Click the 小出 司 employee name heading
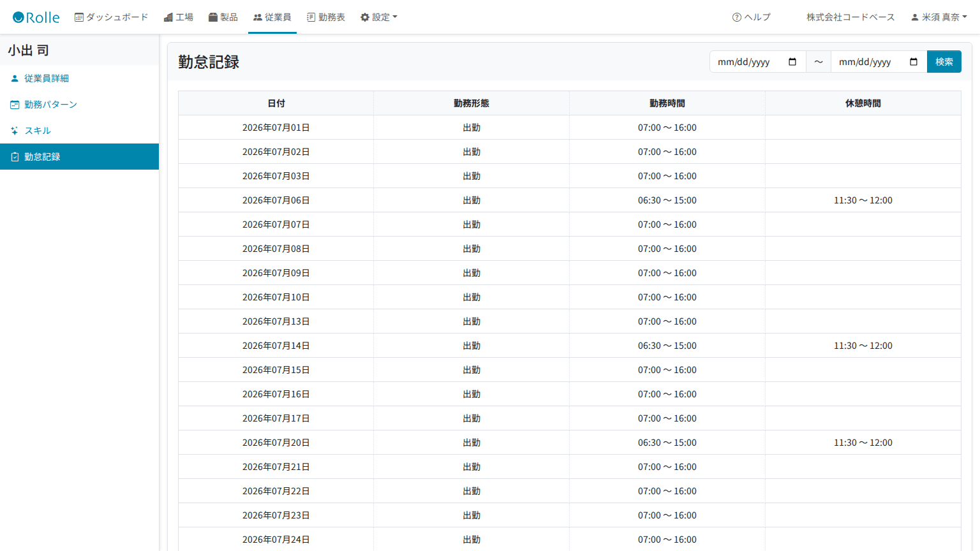 (x=29, y=50)
